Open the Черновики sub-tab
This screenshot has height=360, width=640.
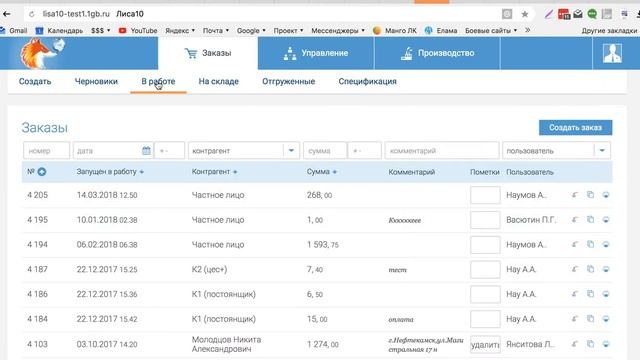point(96,81)
